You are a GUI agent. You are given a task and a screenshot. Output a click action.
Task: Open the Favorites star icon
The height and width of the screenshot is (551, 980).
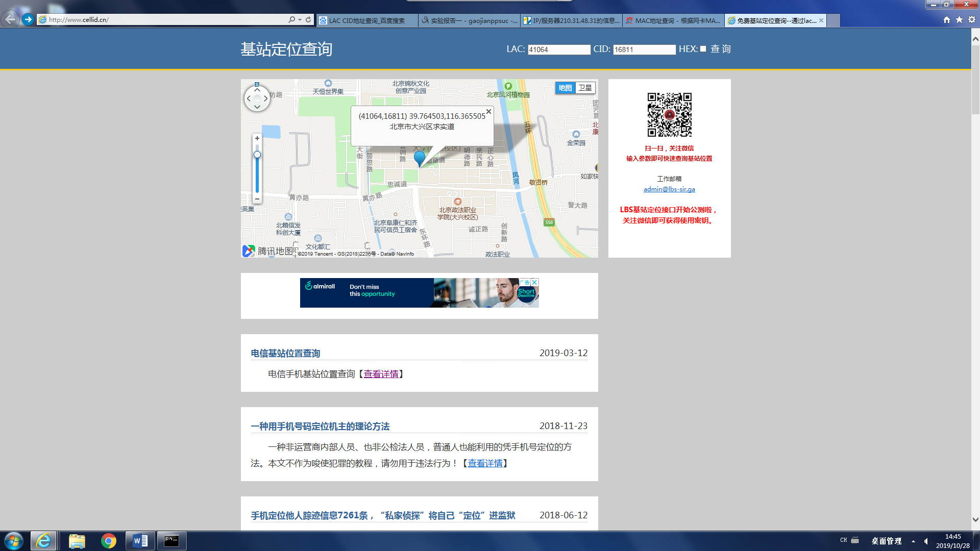coord(959,20)
